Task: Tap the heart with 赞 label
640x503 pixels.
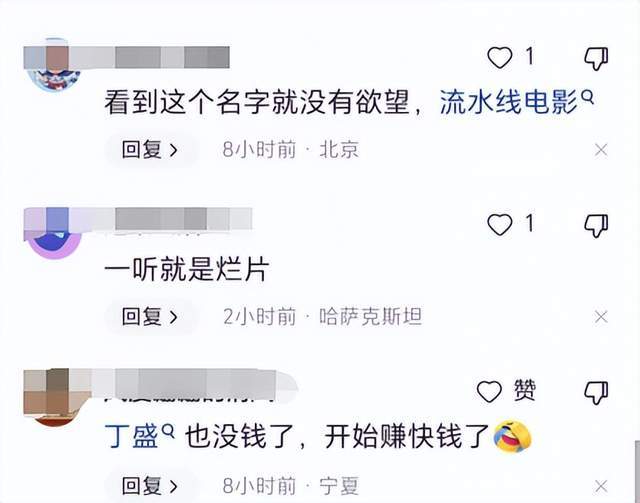Action: coord(489,392)
